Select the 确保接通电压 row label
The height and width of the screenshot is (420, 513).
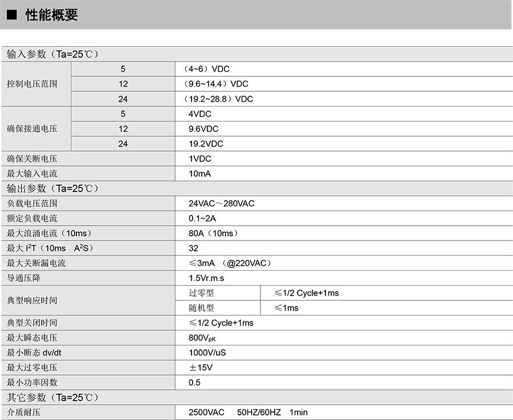pyautogui.click(x=32, y=129)
